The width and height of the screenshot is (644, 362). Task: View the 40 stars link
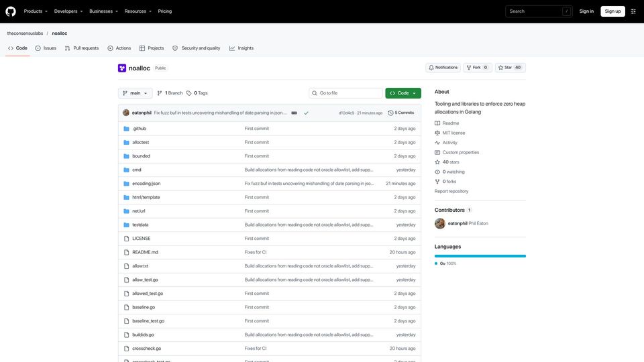(447, 162)
